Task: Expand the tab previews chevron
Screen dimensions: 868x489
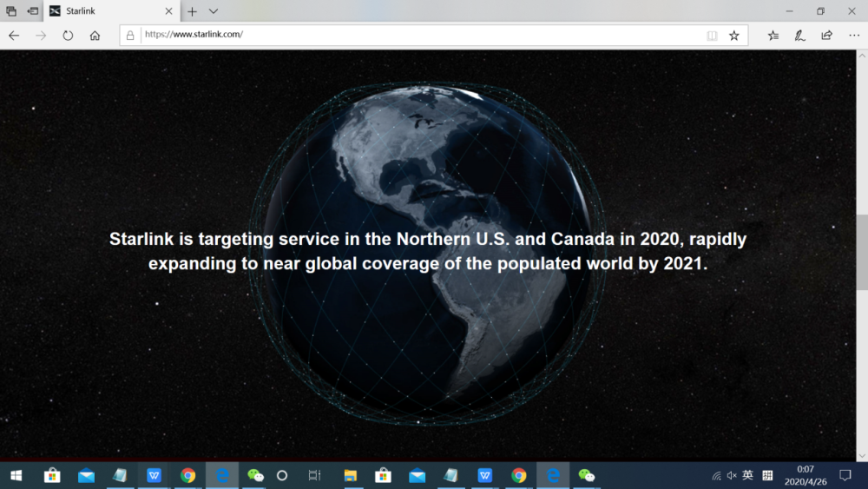Action: 214,11
